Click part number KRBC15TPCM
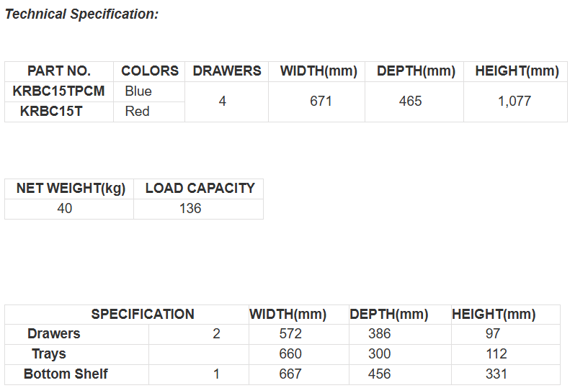 (x=59, y=91)
